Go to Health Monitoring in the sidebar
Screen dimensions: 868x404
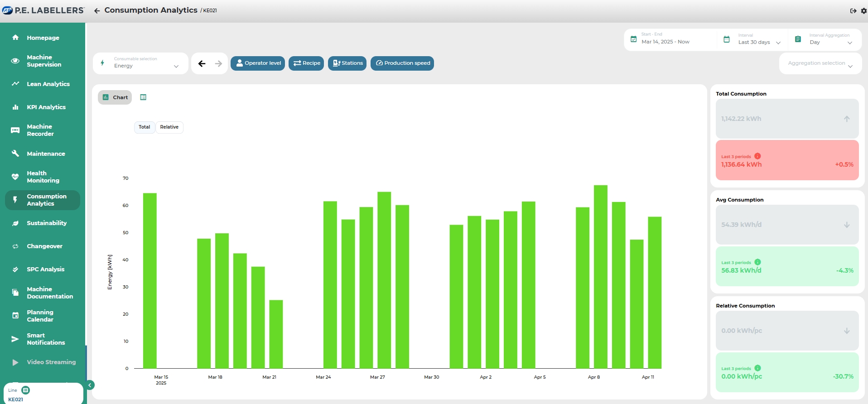(43, 177)
